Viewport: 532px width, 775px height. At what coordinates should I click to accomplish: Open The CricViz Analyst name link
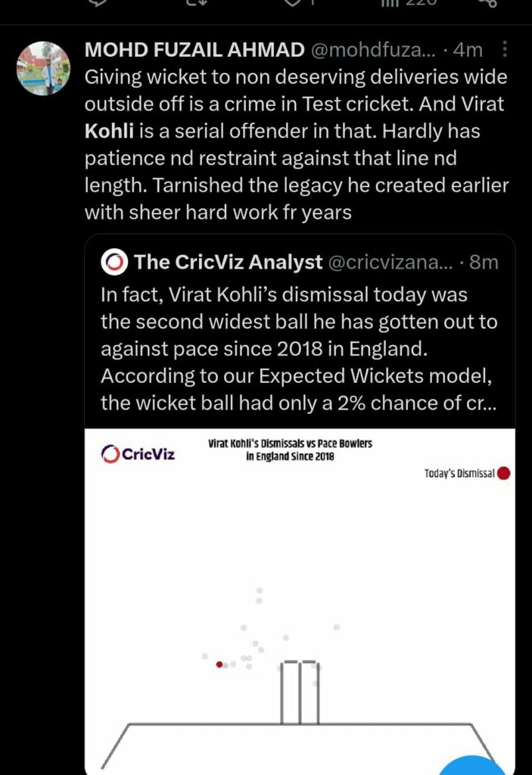point(228,262)
